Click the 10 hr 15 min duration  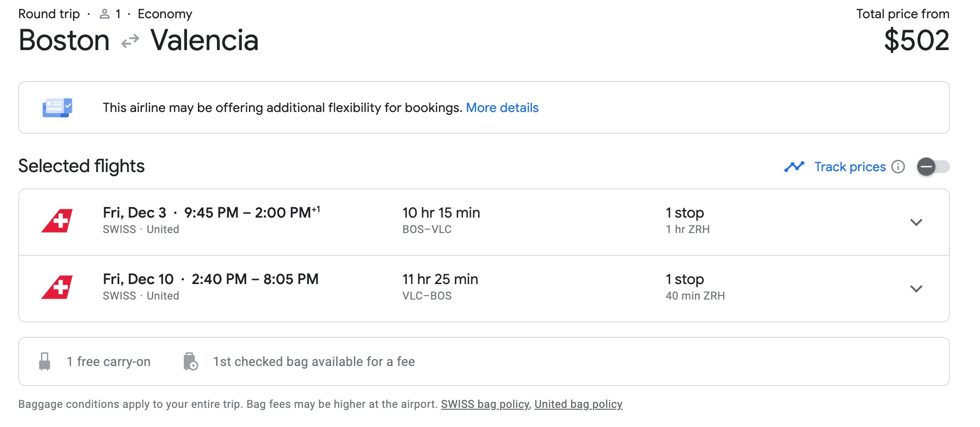tap(441, 213)
